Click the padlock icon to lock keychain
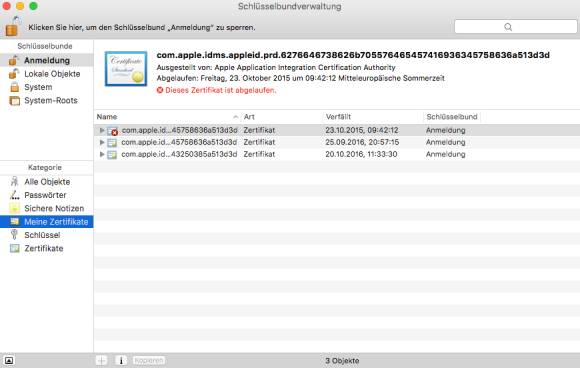Viewport: 580px width, 368px height. [x=13, y=27]
